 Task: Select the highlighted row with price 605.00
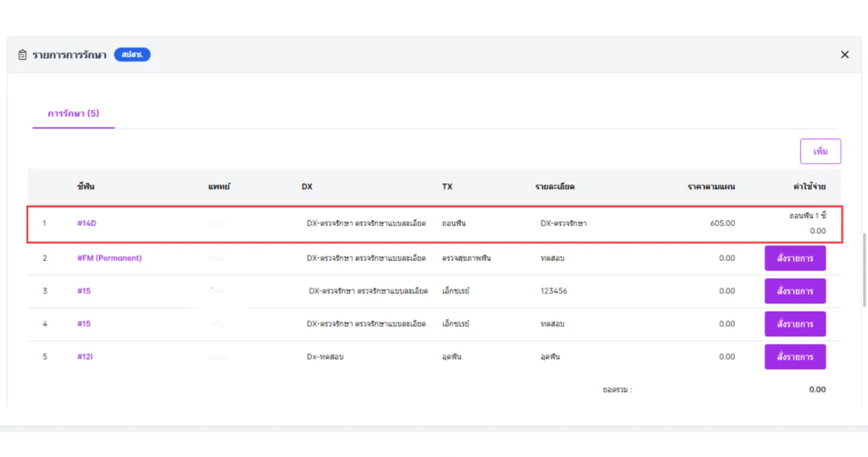[434, 224]
